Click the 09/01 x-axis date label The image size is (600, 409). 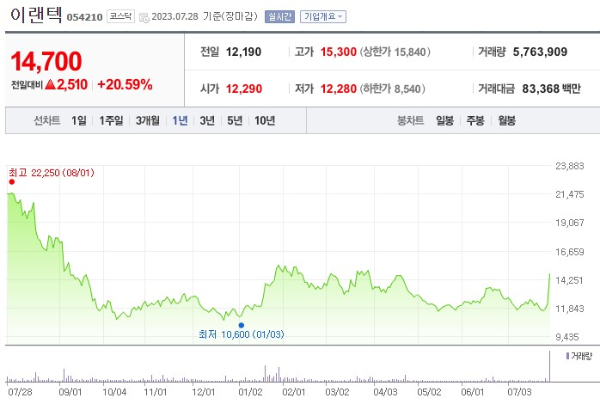[70, 392]
